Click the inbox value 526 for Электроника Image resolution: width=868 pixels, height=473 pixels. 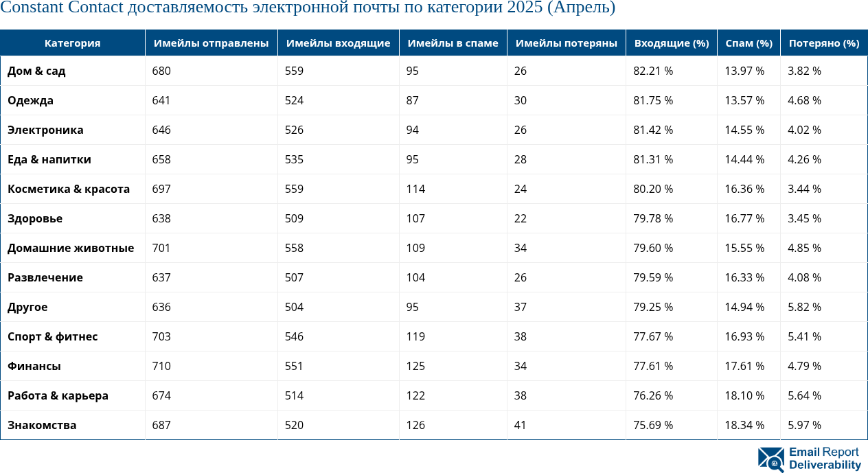click(294, 130)
